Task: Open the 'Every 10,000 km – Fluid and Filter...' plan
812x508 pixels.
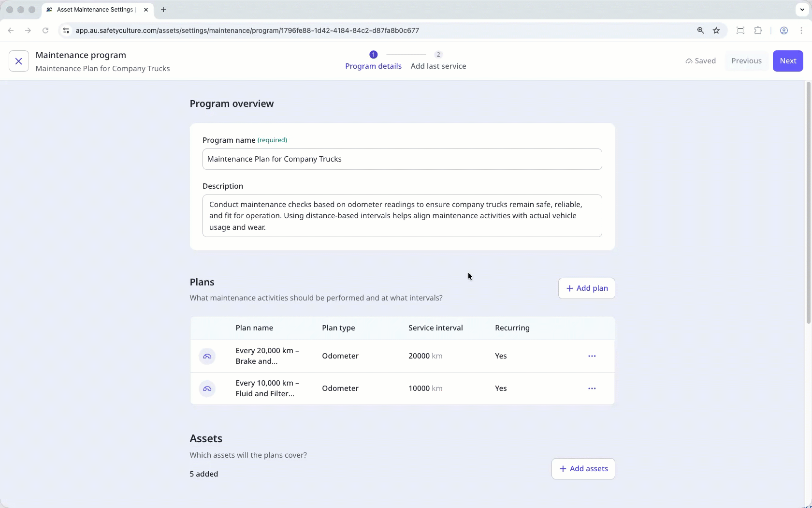Action: [267, 388]
